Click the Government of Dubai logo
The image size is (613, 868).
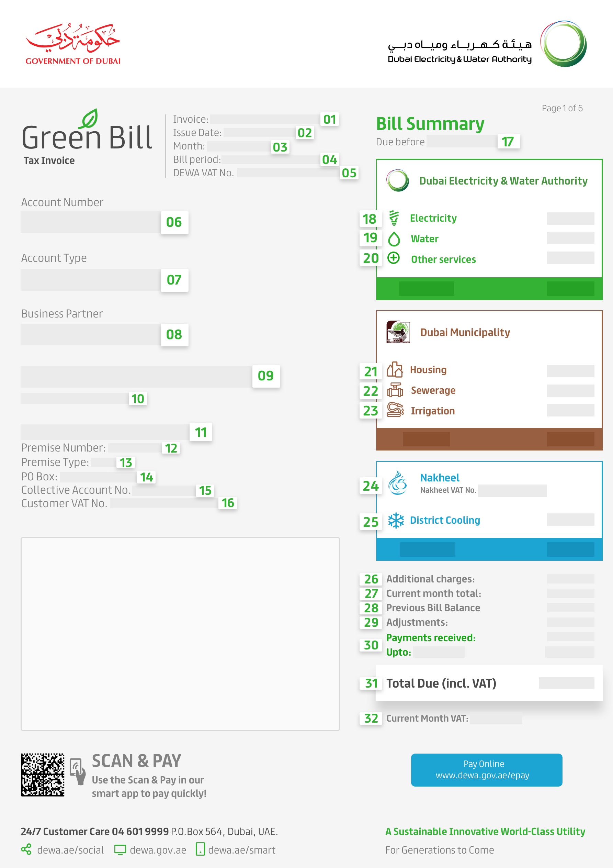point(72,44)
